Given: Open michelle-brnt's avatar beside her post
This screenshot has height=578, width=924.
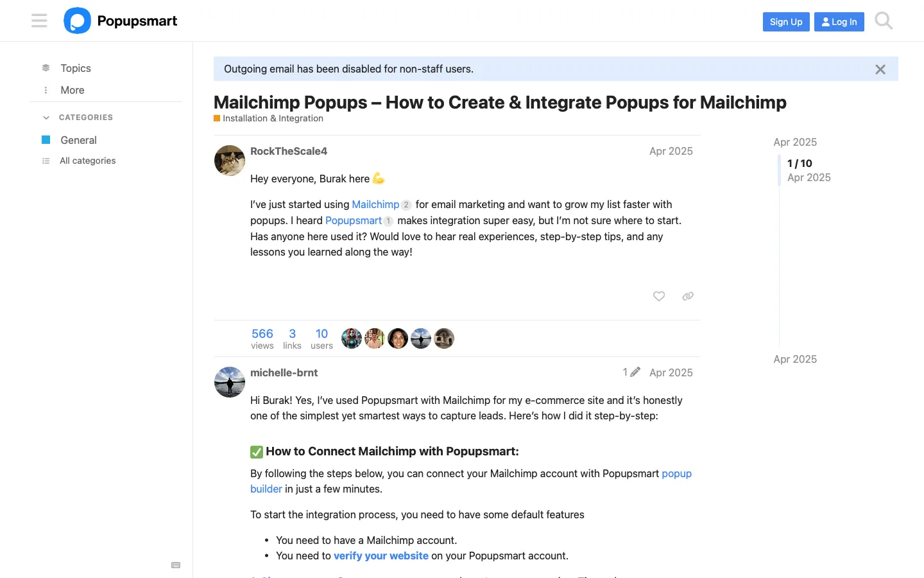Looking at the screenshot, I should coord(230,382).
